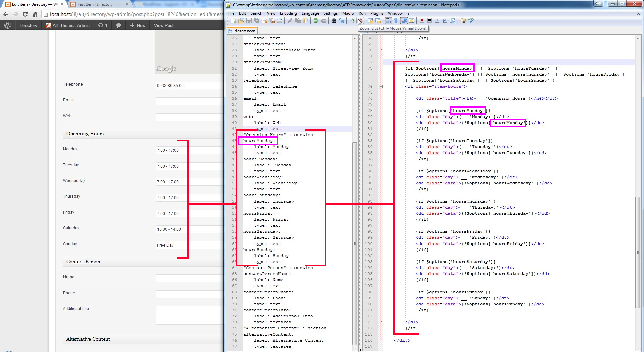Image resolution: width=644 pixels, height=352 pixels.
Task: Toggle word wrap using the toolbar icon
Action: (x=388, y=20)
